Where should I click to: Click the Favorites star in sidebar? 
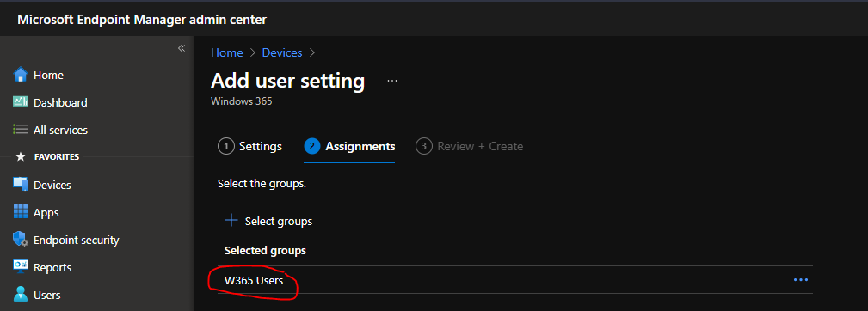click(21, 157)
